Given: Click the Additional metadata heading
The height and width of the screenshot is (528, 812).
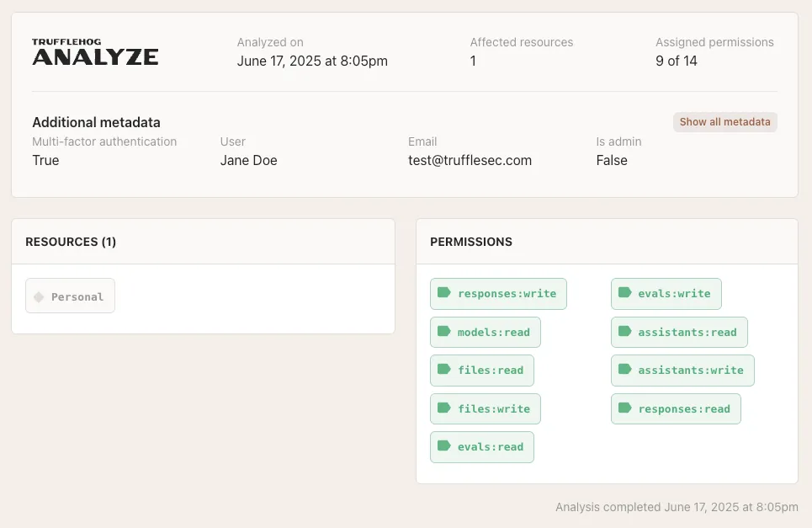Looking at the screenshot, I should (x=96, y=122).
